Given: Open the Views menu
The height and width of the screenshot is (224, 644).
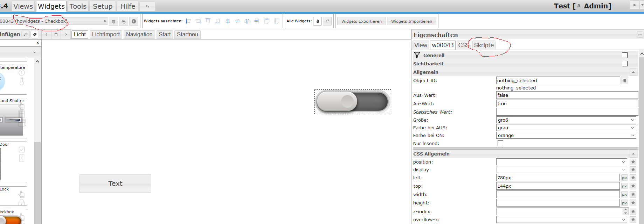Looking at the screenshot, I should click(x=23, y=6).
